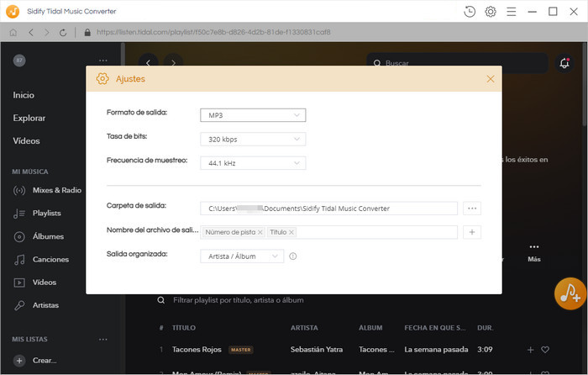This screenshot has height=375, width=588.
Task: Show info icon beside Salida organizada
Action: pos(293,256)
